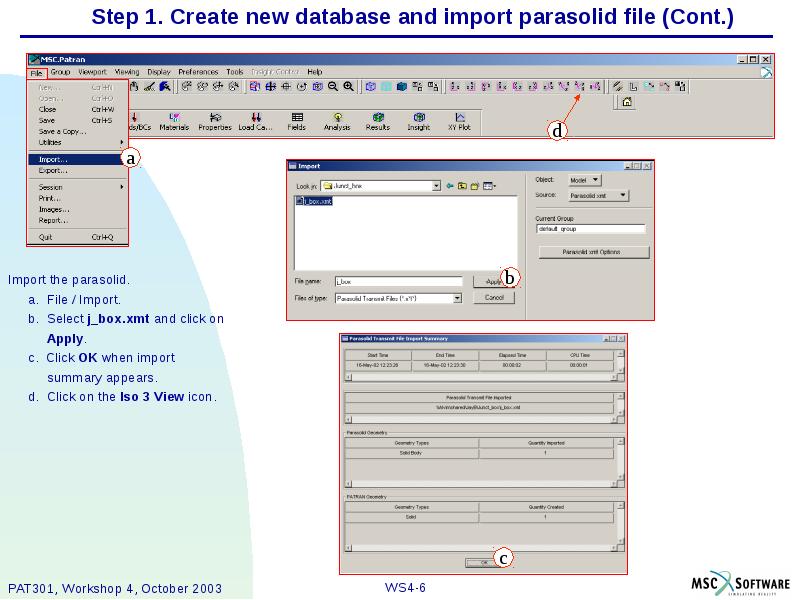Image resolution: width=800 pixels, height=600 pixels.
Task: Open the Materials application panel
Action: (x=172, y=118)
